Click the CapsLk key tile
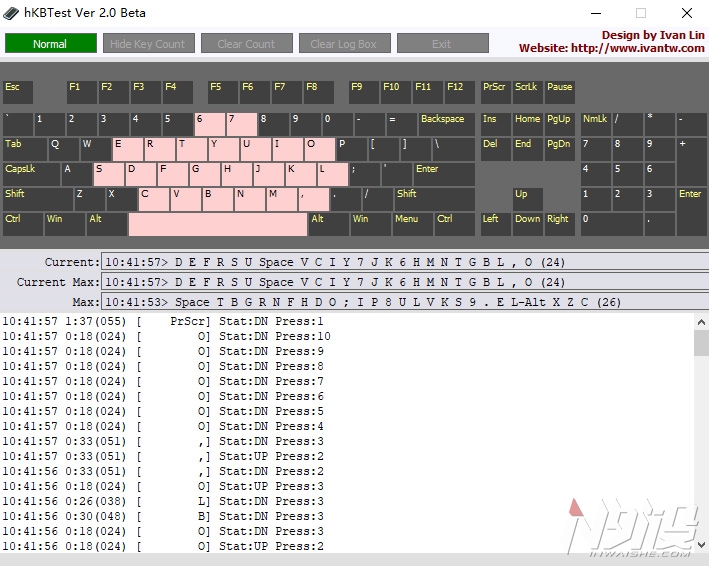The image size is (709, 566). [31, 174]
